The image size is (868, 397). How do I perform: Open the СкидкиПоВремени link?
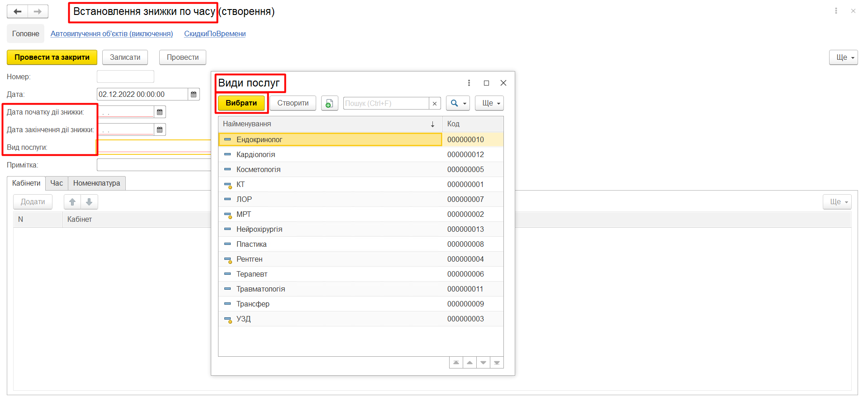click(x=215, y=34)
